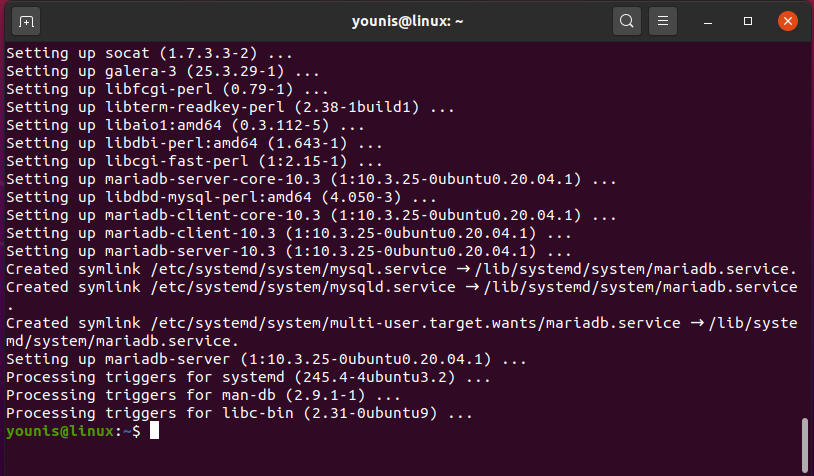
Task: Maximize the terminal window
Action: pyautogui.click(x=748, y=21)
